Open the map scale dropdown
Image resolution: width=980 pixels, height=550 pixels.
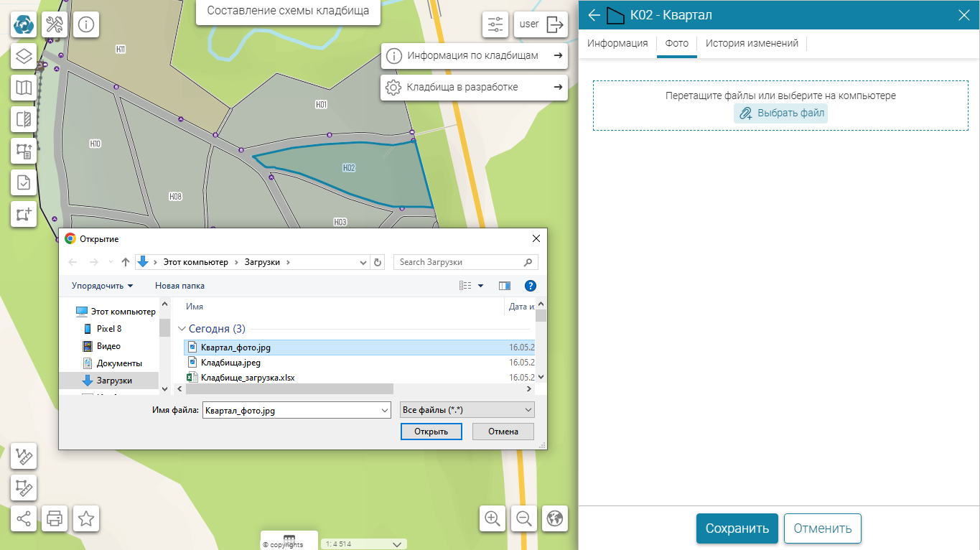pyautogui.click(x=365, y=544)
